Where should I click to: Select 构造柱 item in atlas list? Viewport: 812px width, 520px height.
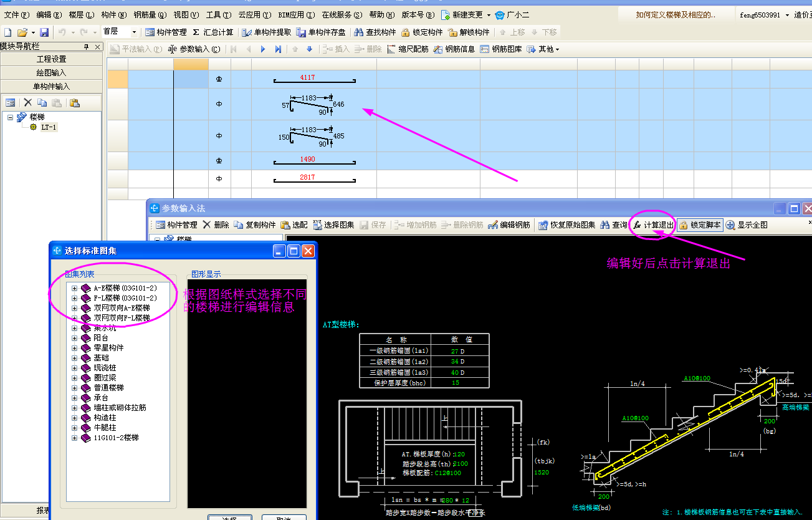point(105,418)
